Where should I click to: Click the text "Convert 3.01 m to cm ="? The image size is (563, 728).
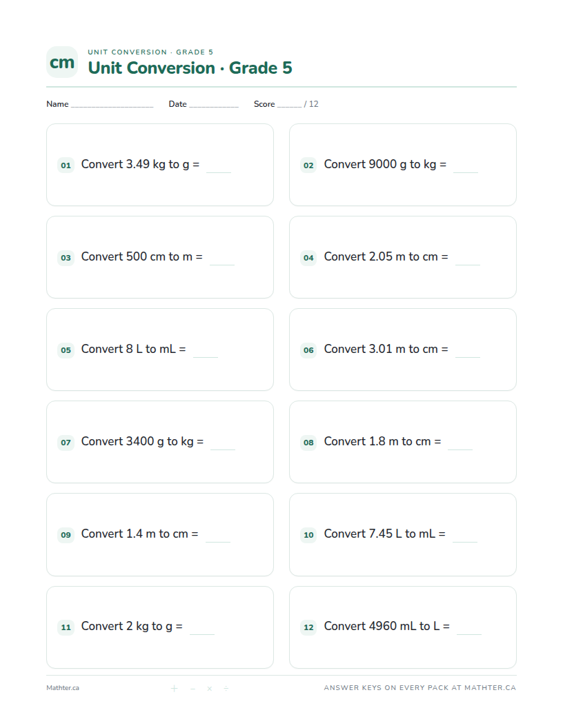[x=386, y=349]
